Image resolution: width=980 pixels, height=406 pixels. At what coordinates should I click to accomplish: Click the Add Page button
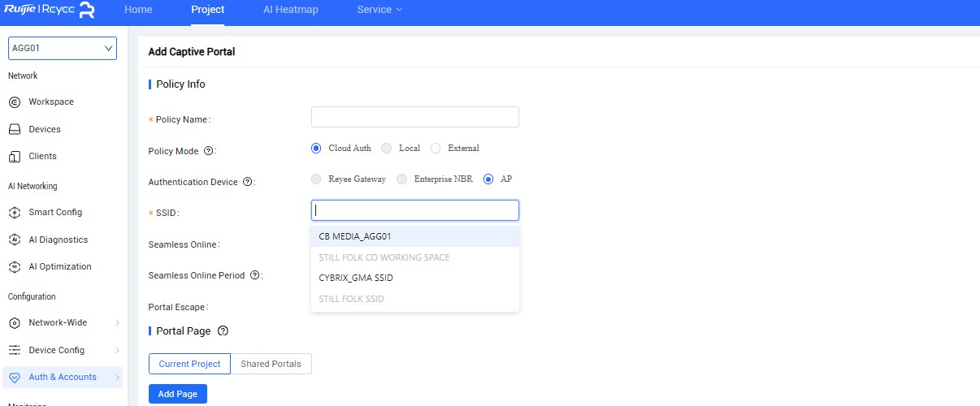(178, 394)
